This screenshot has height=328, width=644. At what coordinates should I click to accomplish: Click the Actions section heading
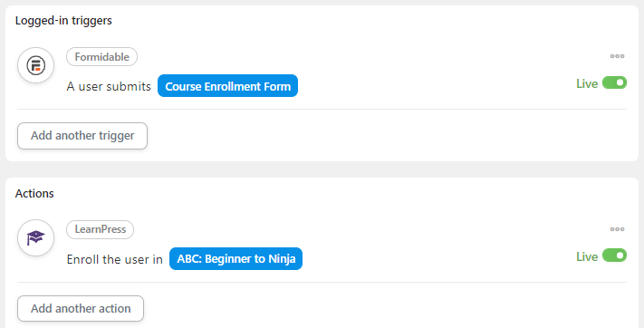click(34, 193)
